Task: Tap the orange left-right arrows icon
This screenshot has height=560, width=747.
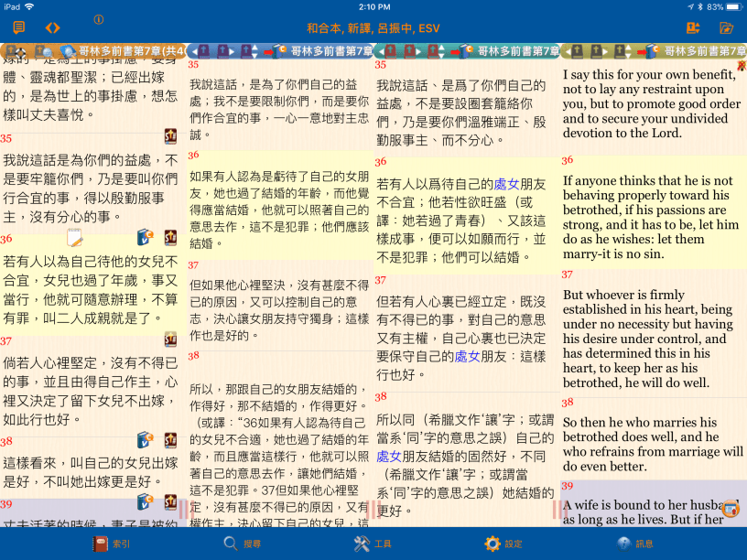Action: (52, 28)
